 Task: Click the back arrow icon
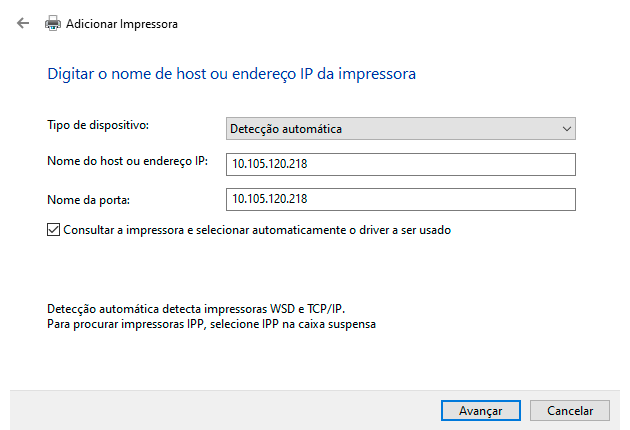[23, 23]
